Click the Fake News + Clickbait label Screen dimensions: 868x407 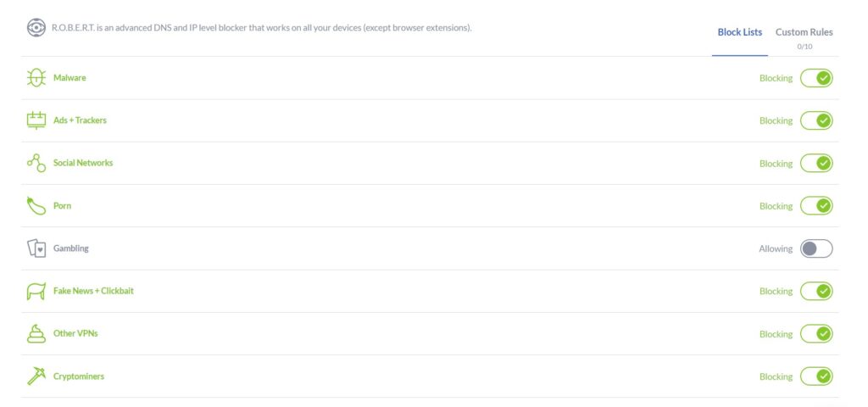click(93, 291)
